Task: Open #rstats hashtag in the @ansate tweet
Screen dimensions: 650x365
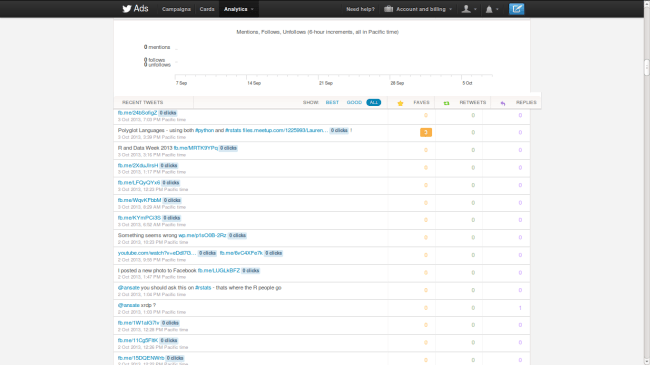Action: tap(203, 287)
